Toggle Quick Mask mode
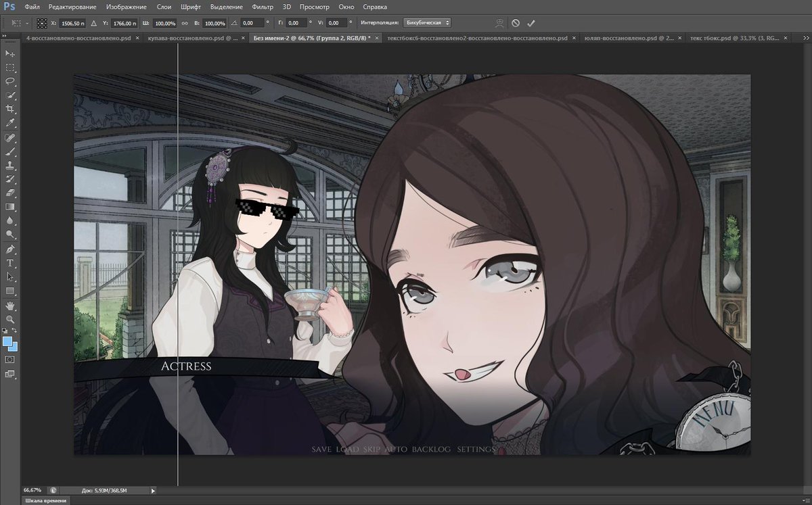Image resolution: width=812 pixels, height=505 pixels. [10, 360]
